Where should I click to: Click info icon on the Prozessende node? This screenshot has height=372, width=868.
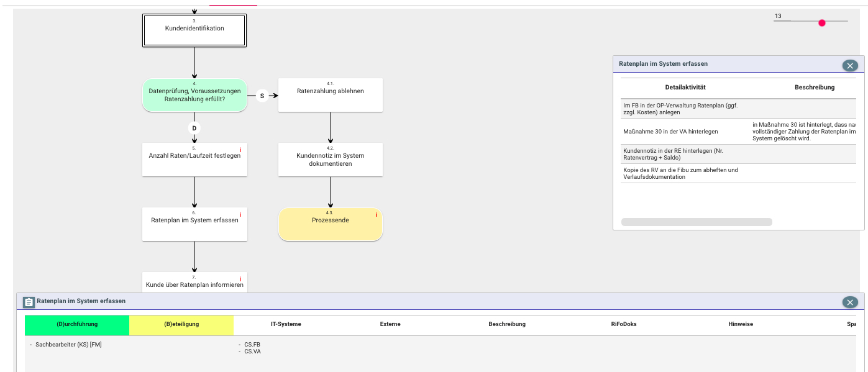tap(376, 215)
